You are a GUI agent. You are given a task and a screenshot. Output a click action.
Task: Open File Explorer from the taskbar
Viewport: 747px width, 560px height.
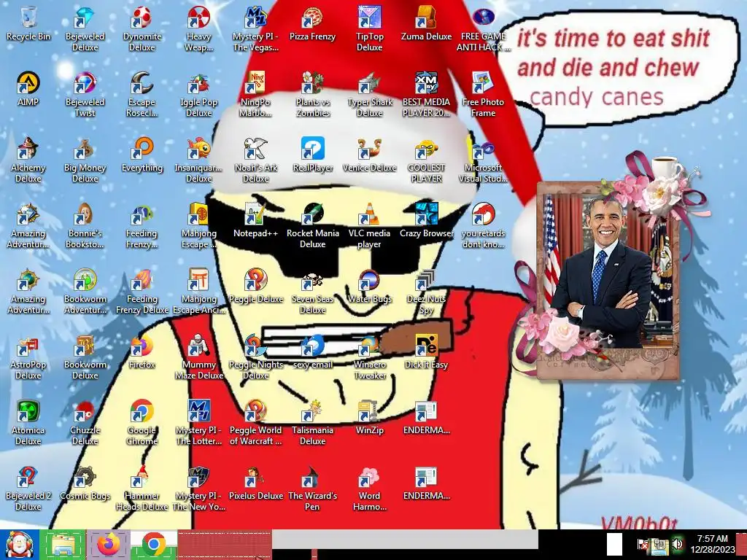pyautogui.click(x=63, y=544)
